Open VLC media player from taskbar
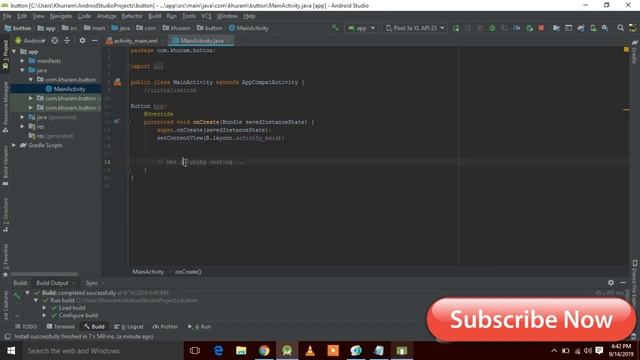The height and width of the screenshot is (360, 640). 310,351
